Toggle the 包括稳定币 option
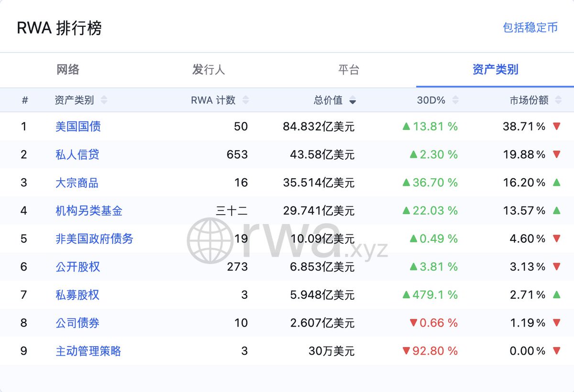 point(530,28)
